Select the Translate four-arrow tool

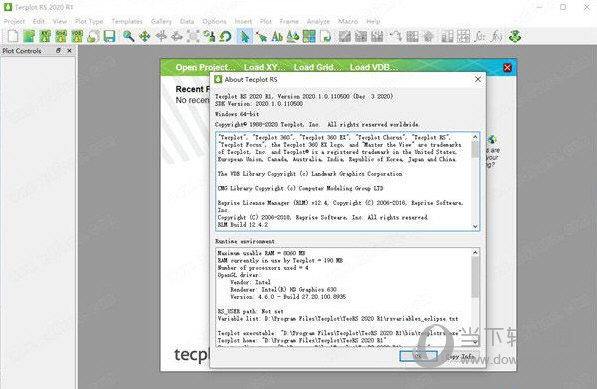pyautogui.click(x=145, y=36)
